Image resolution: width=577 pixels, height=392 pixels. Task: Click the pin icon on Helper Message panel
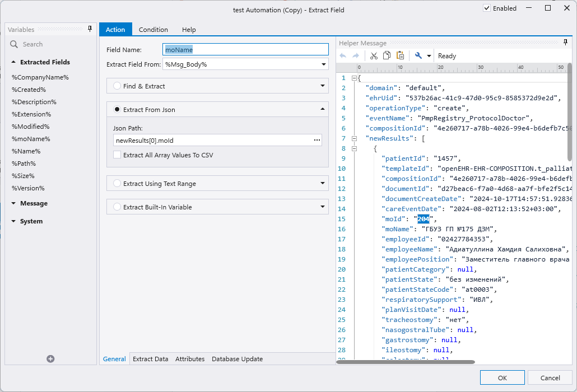pos(565,43)
